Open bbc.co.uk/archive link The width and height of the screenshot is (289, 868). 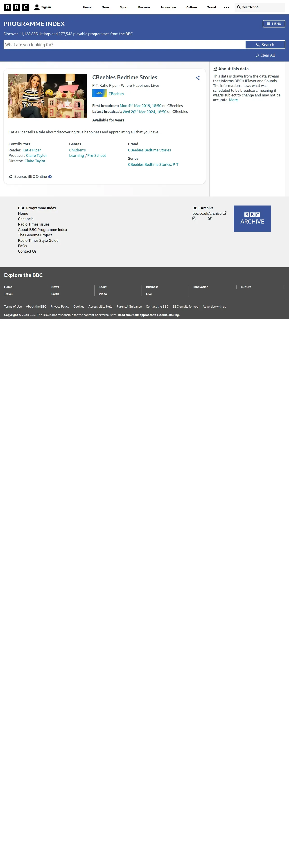pyautogui.click(x=207, y=213)
